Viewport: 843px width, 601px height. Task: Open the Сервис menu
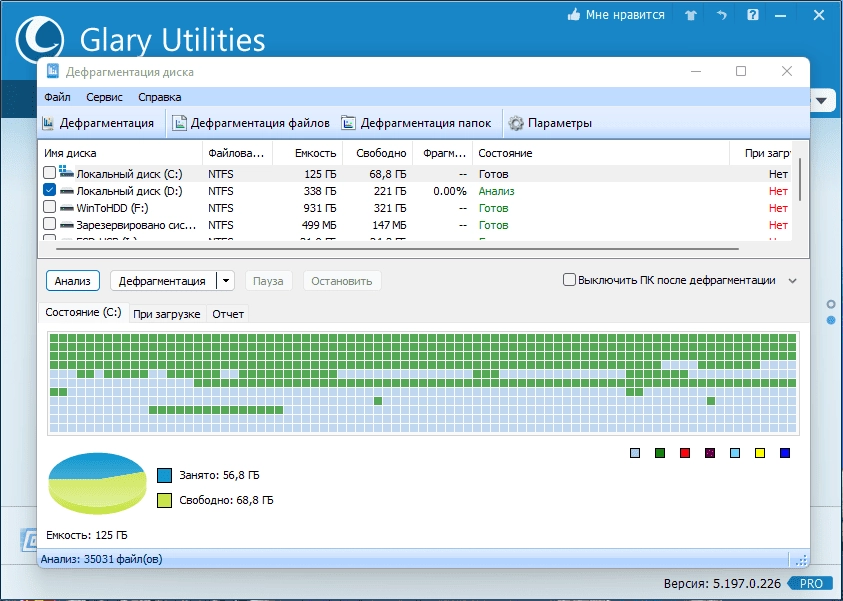pos(104,97)
